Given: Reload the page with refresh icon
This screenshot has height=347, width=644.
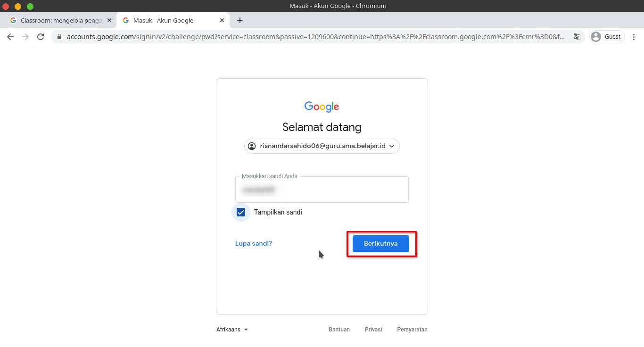Looking at the screenshot, I should point(41,37).
